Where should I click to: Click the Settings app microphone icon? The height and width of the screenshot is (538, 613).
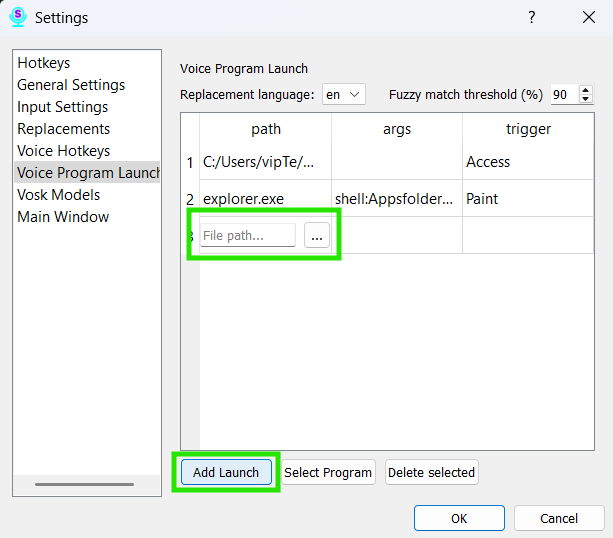18,17
